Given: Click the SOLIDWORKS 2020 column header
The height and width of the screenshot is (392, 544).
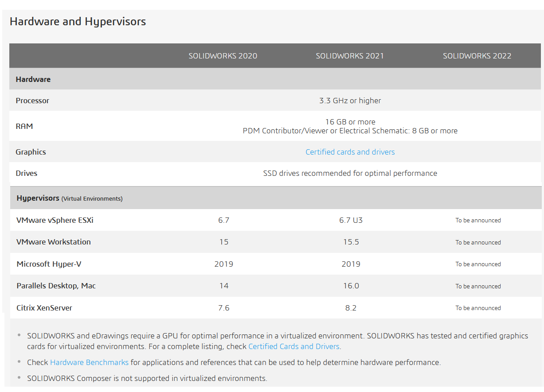Looking at the screenshot, I should (223, 56).
